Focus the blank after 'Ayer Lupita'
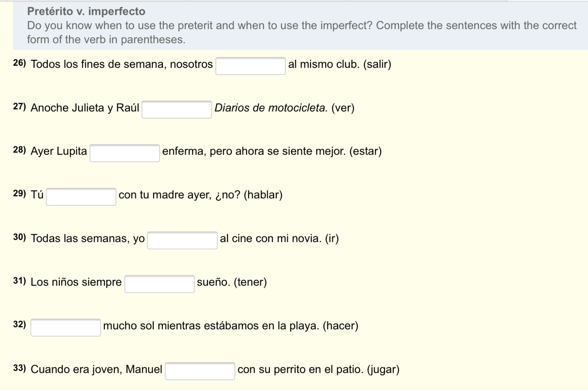The image size is (588, 390). pos(125,153)
